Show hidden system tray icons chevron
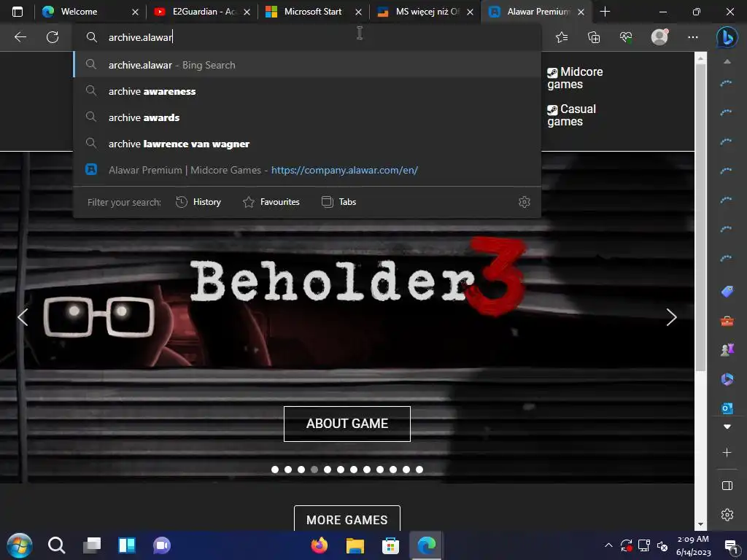Image resolution: width=747 pixels, height=560 pixels. pos(608,545)
